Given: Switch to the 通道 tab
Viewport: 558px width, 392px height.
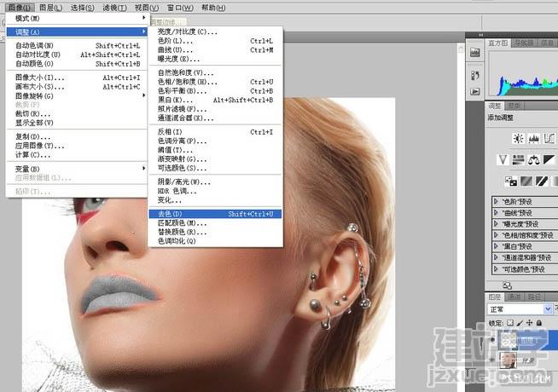Looking at the screenshot, I should 514,297.
